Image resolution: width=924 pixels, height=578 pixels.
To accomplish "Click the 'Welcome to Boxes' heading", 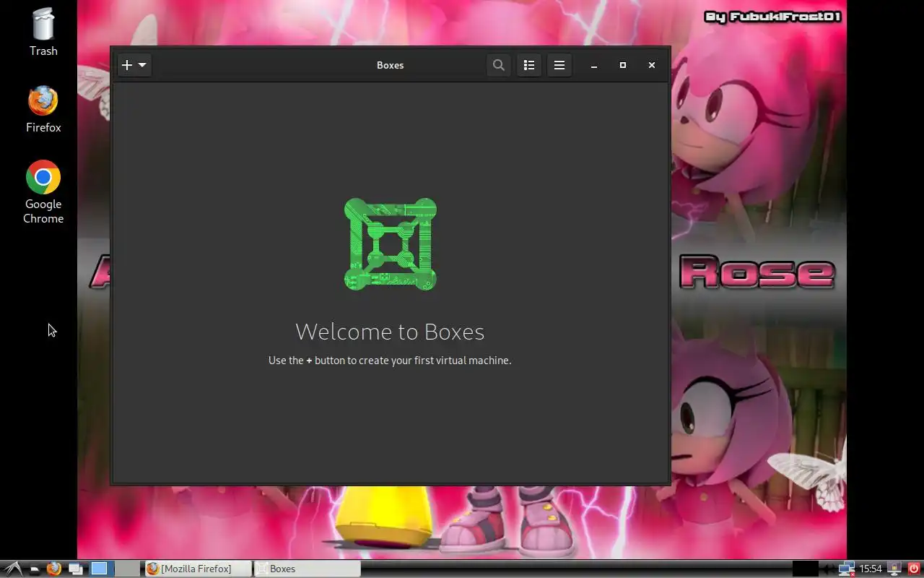I will coord(390,331).
